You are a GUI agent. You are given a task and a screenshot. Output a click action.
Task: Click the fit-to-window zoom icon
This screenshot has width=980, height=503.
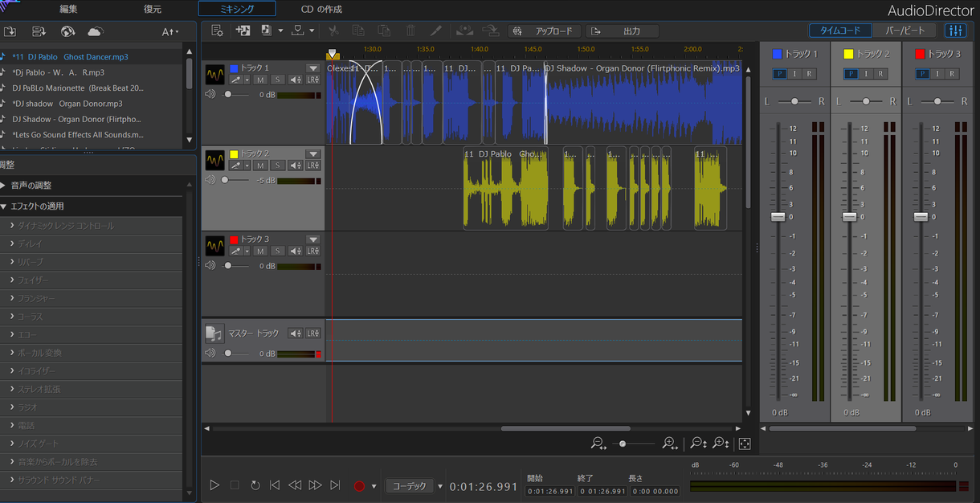tap(745, 444)
